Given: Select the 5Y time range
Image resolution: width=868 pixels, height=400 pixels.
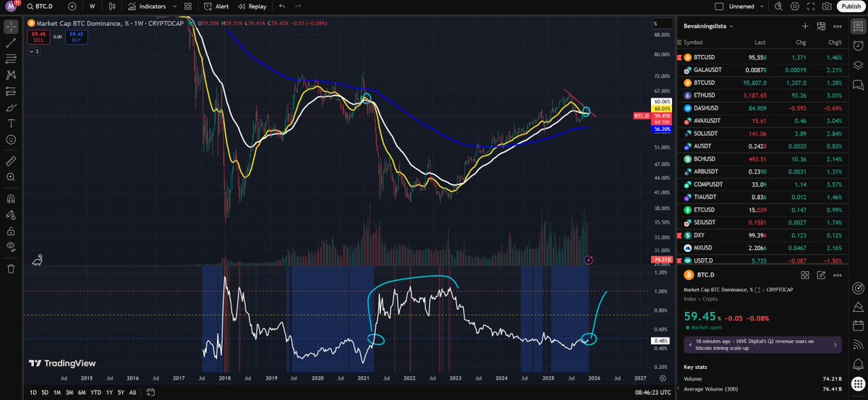Looking at the screenshot, I should 120,393.
